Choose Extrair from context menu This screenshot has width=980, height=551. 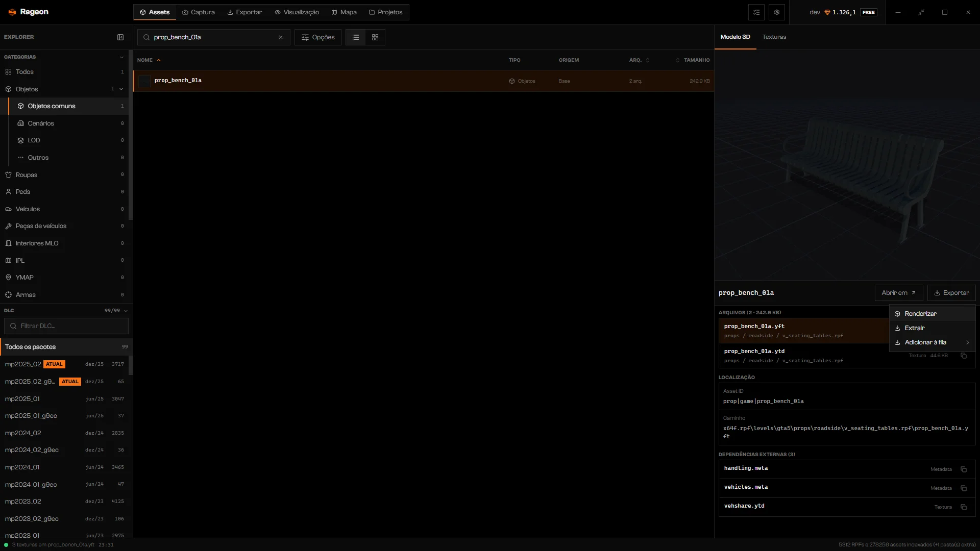(x=933, y=328)
